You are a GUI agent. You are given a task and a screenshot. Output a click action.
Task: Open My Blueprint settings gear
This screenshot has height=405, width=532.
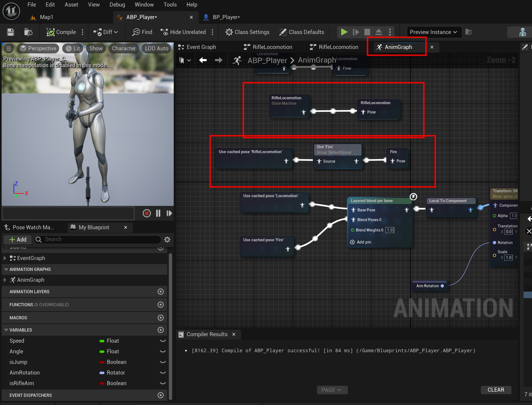167,239
